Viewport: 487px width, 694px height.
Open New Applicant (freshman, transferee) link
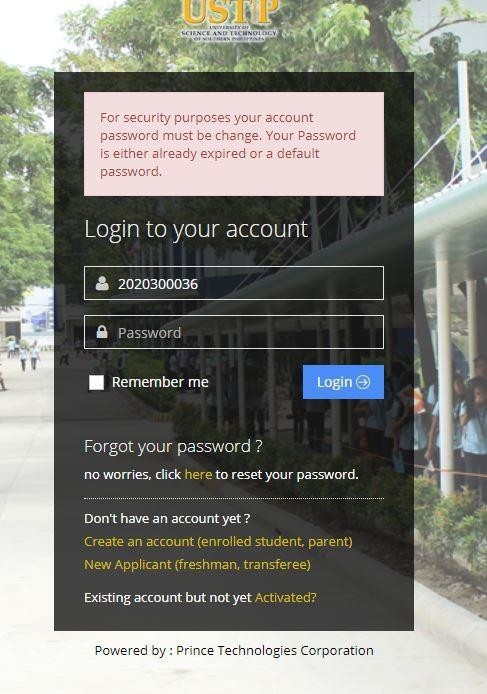197,564
